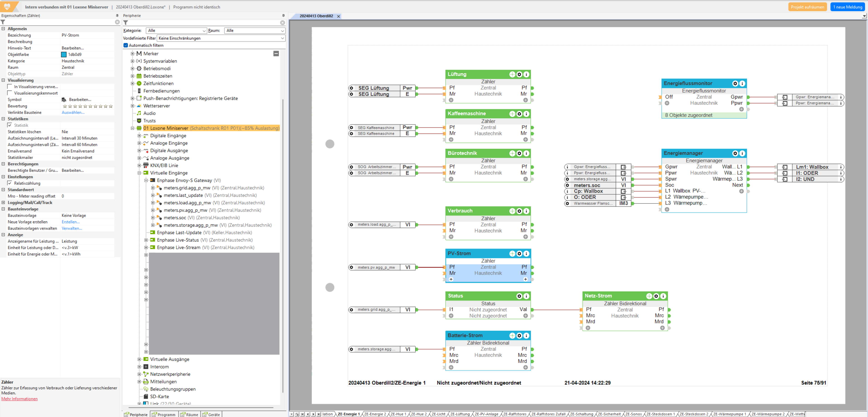Click collapse-all minus button in Peripherie tree
The height and width of the screenshot is (417, 868).
click(x=276, y=54)
